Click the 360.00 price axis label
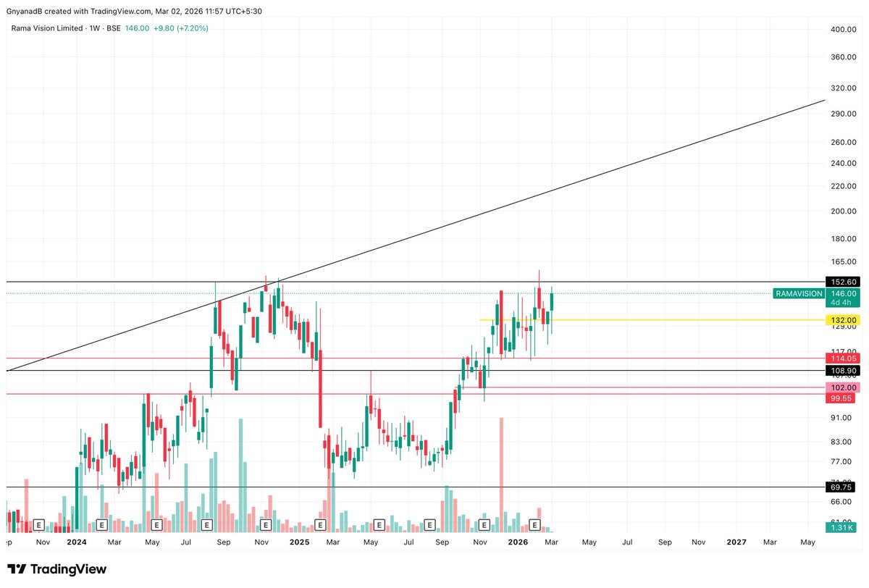The height and width of the screenshot is (588, 869). [x=843, y=56]
